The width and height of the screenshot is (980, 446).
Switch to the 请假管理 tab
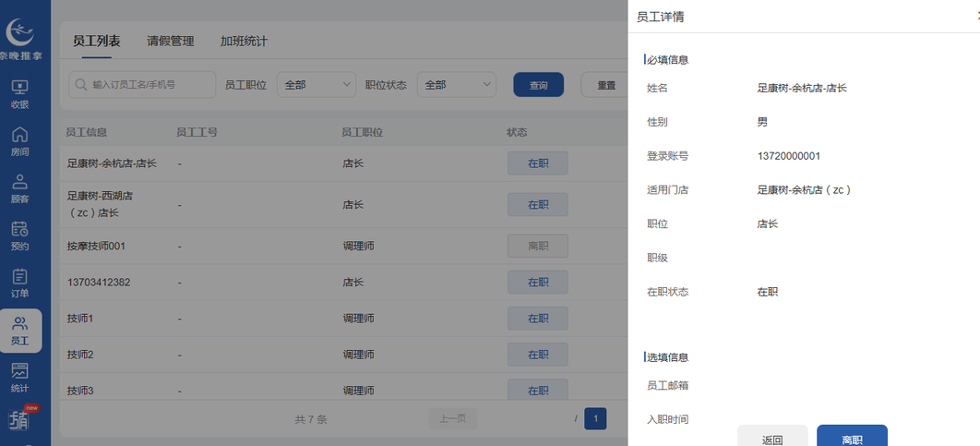point(170,42)
